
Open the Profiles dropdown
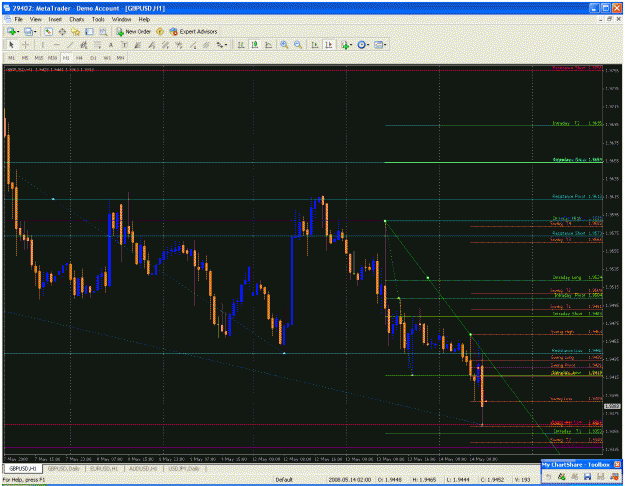(30, 31)
